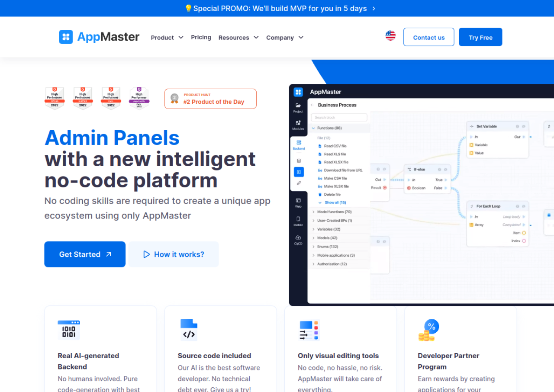This screenshot has width=554, height=392.
Task: Click the AppMaster icon in the app preview
Action: tap(298, 92)
